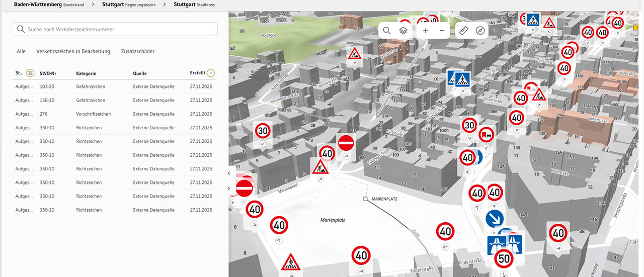Viewport: 644px width, 277px height.
Task: Select the blue keep-right arrow sign
Action: pos(495,219)
